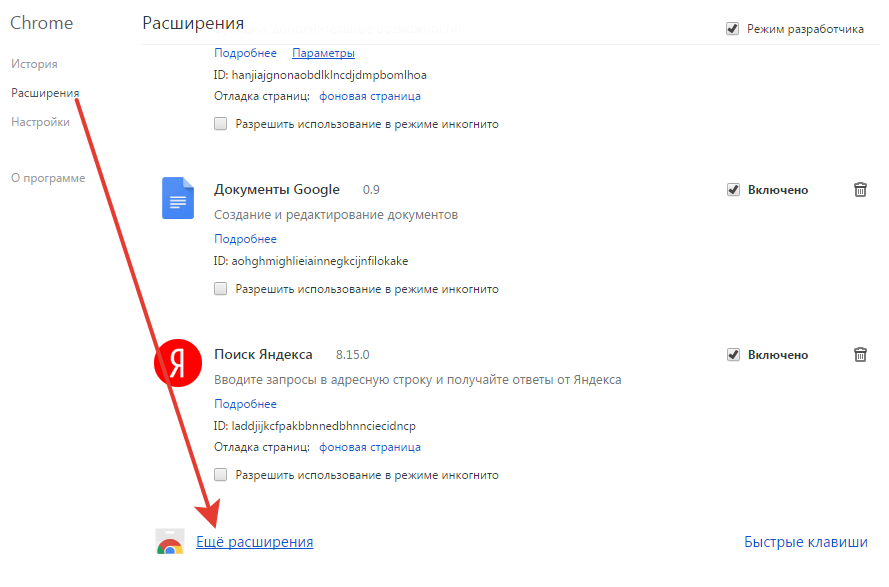Toggle Режим разработчика checkbox
The height and width of the screenshot is (587, 889).
[733, 28]
